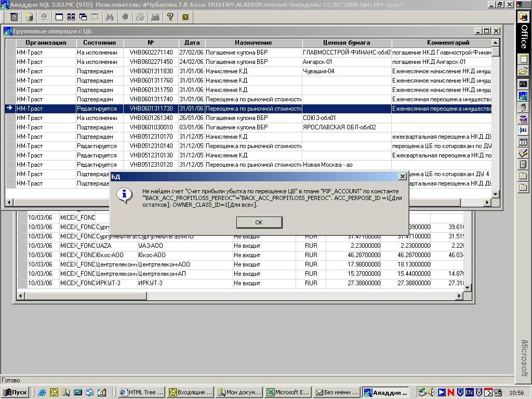The image size is (532, 399).
Task: Click lower table scroll down arrow
Action: pyautogui.click(x=468, y=288)
